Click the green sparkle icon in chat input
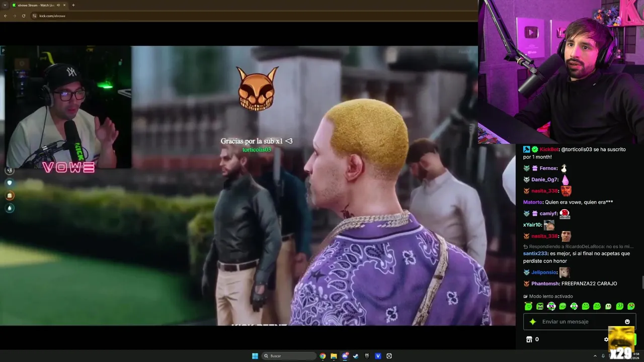This screenshot has height=362, width=644. tap(533, 322)
